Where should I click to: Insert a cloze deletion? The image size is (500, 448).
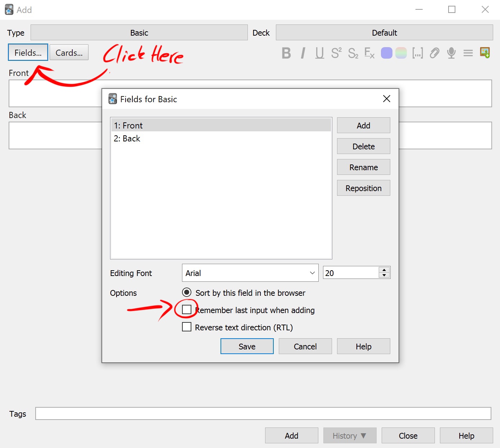[418, 53]
